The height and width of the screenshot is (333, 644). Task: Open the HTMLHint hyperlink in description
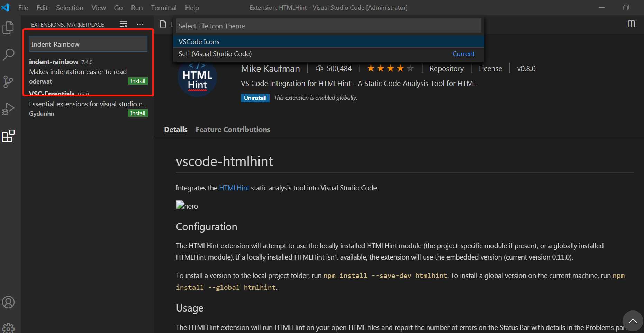tap(234, 188)
